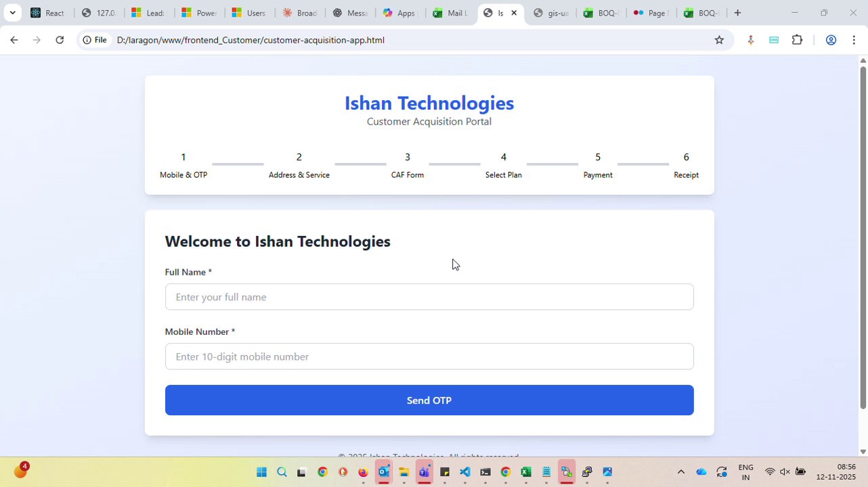868x487 pixels.
Task: Select step 4 Select Plan
Action: click(503, 166)
